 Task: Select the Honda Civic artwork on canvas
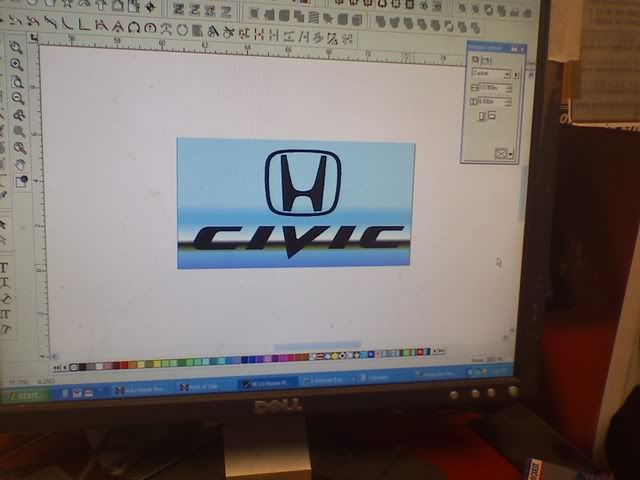tap(295, 203)
